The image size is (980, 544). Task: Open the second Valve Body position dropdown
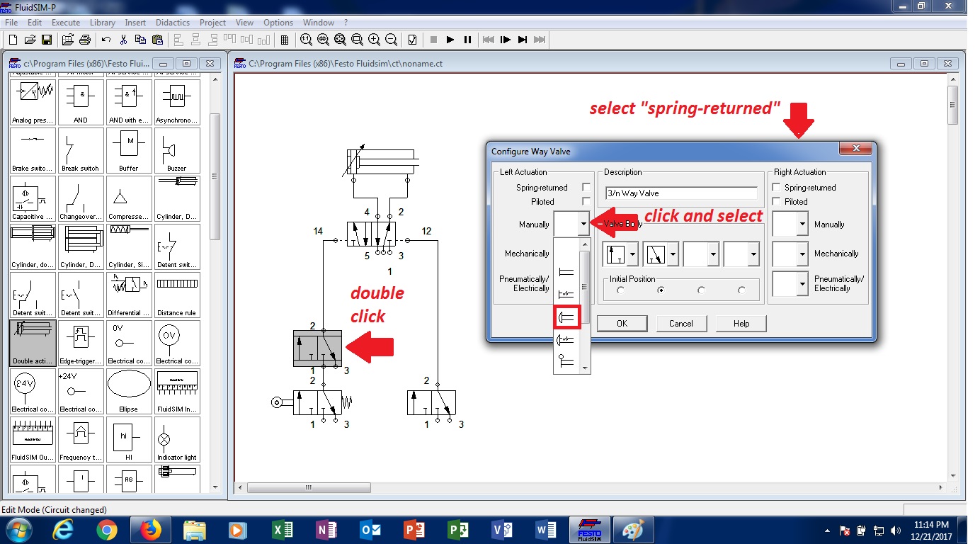point(673,254)
